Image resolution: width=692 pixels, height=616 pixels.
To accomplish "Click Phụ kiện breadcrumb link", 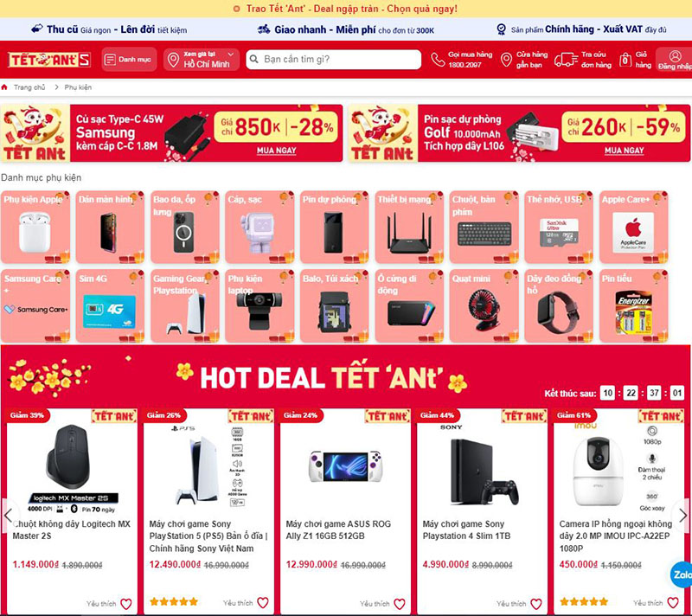I will coord(78,87).
